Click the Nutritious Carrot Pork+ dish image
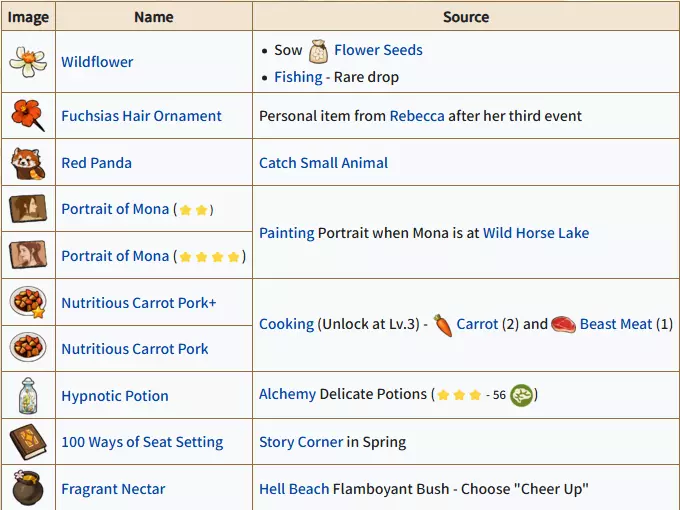680x510 pixels. [x=28, y=302]
